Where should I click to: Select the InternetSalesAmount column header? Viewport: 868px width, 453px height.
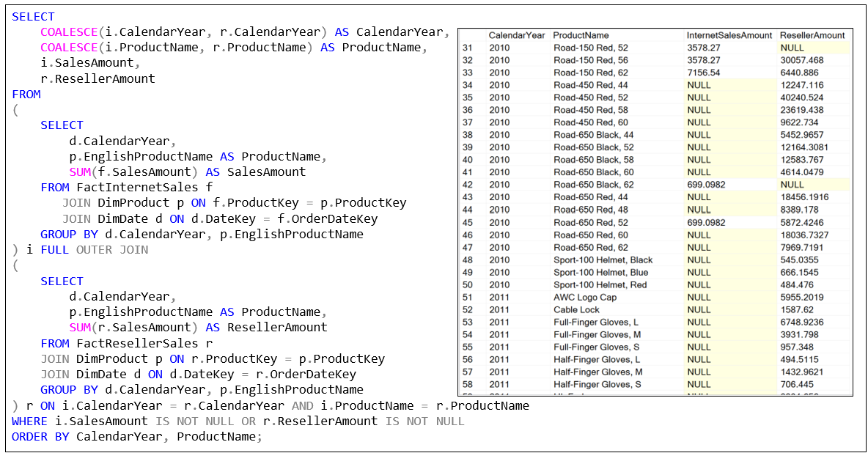(x=729, y=35)
